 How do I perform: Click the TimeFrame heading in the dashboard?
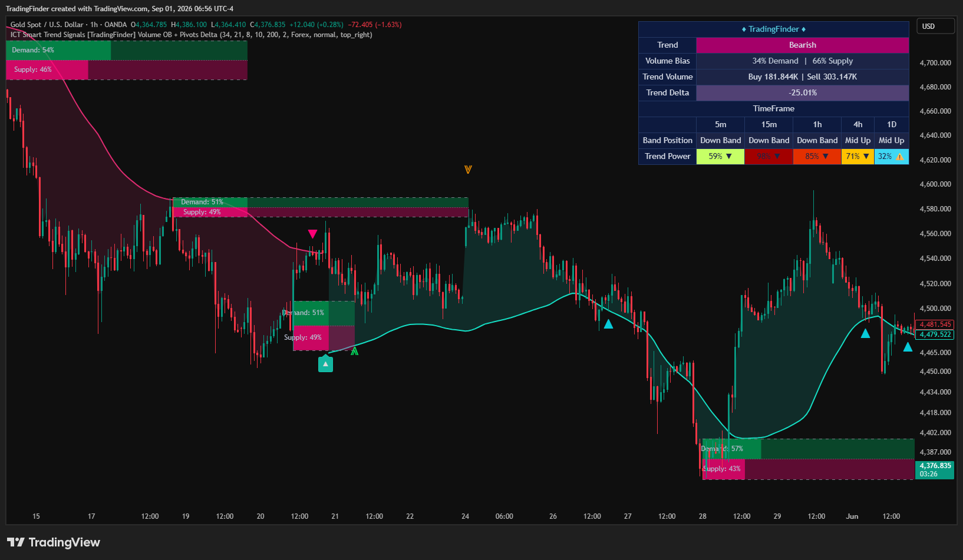(x=773, y=109)
